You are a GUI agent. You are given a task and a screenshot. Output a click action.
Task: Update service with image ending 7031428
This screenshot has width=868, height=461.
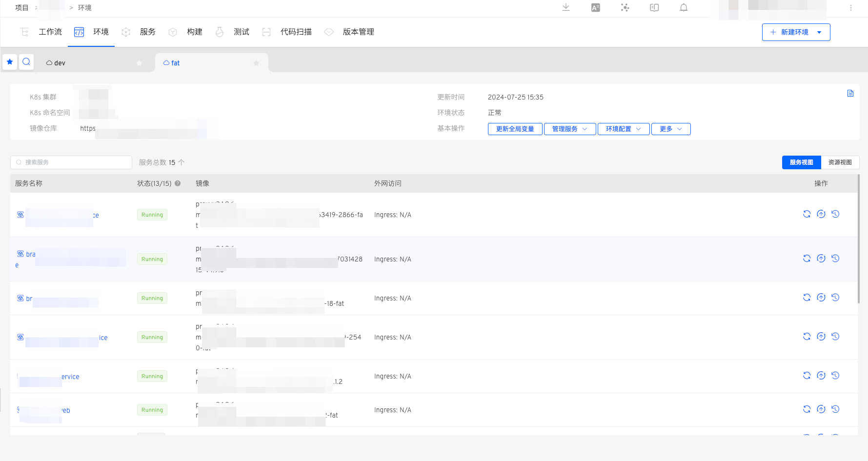point(821,258)
